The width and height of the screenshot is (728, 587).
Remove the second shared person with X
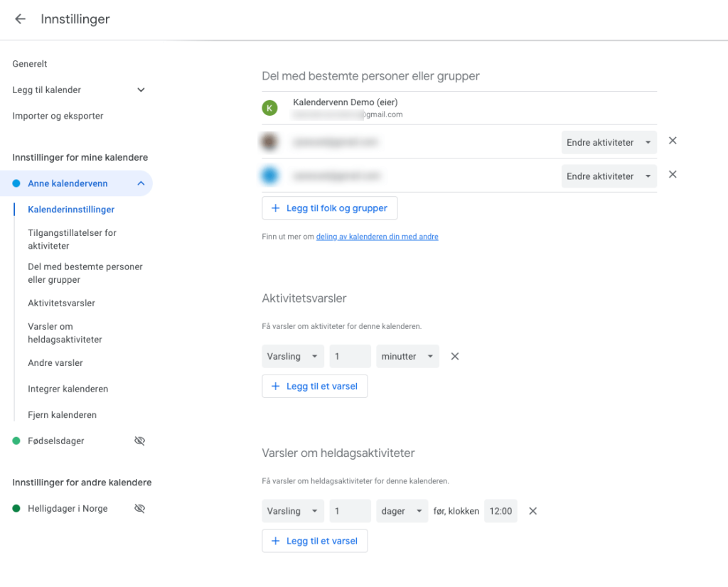click(673, 175)
